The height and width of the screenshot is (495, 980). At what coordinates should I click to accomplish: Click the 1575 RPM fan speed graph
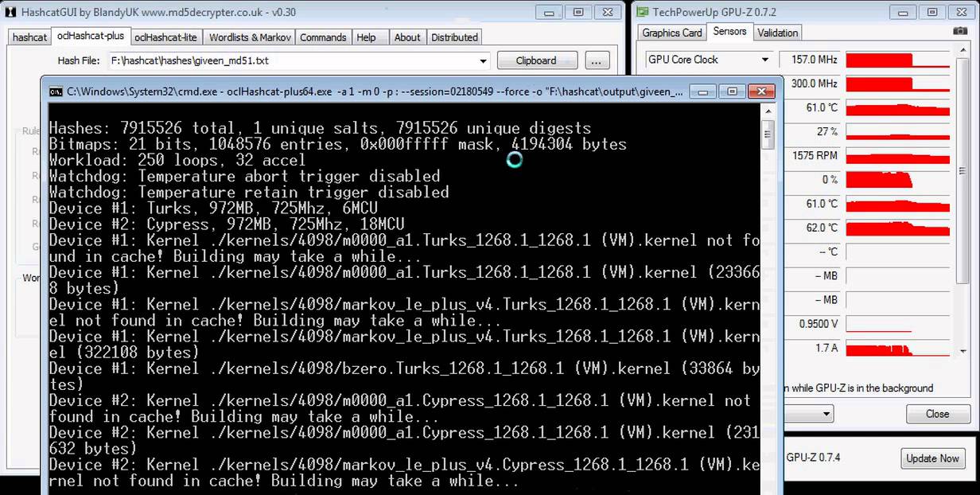pyautogui.click(x=898, y=156)
